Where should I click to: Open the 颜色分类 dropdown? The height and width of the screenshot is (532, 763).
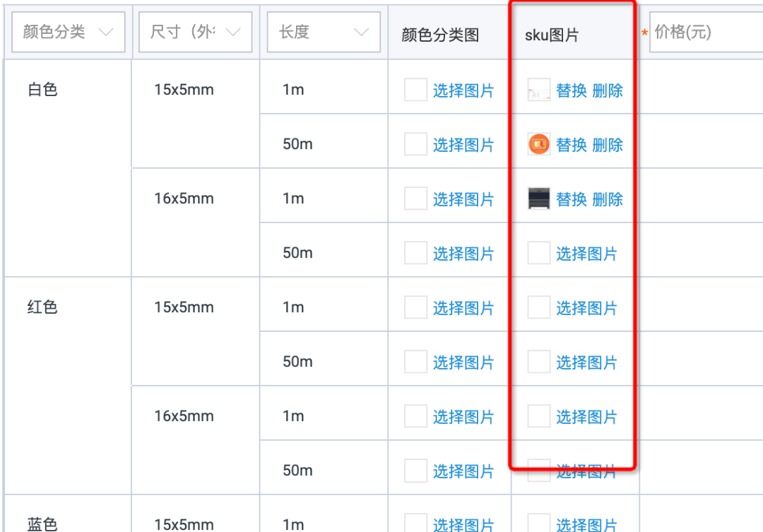[68, 31]
